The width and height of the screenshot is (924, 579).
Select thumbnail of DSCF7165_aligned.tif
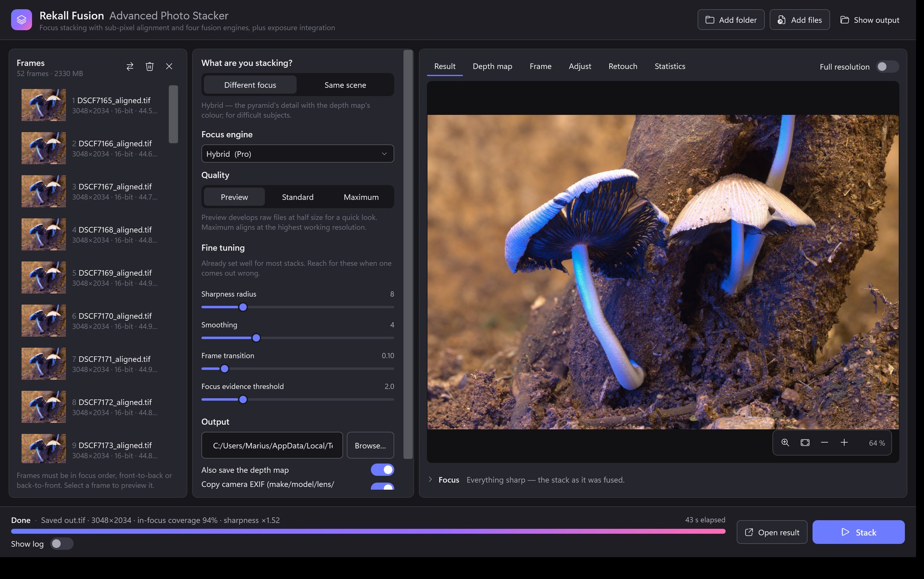click(x=43, y=105)
